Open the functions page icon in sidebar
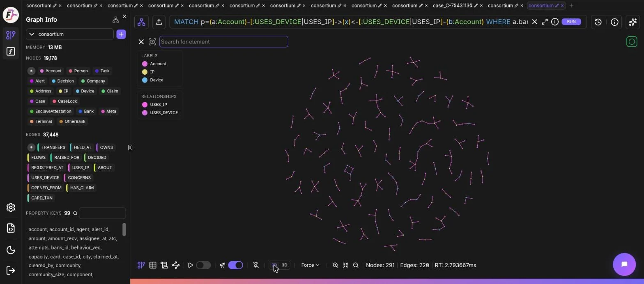This screenshot has height=284, width=644. click(x=11, y=51)
